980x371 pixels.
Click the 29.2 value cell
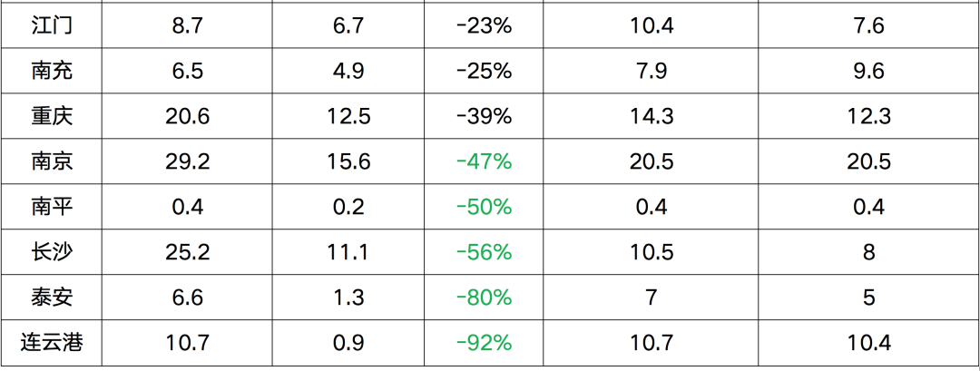pos(188,161)
